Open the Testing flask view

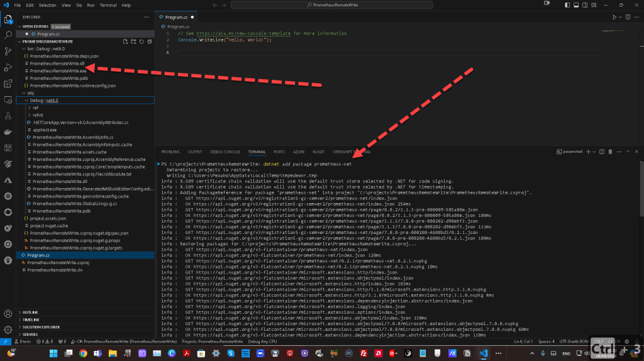click(8, 116)
